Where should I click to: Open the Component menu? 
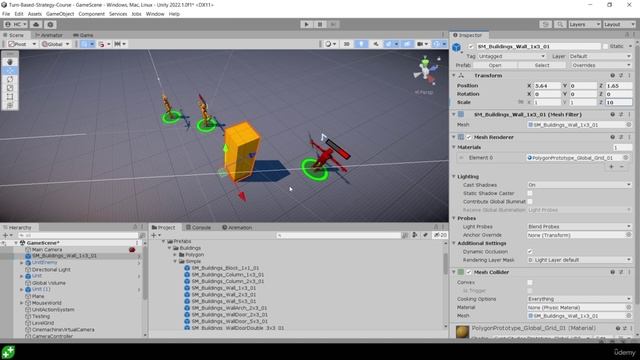coord(91,14)
